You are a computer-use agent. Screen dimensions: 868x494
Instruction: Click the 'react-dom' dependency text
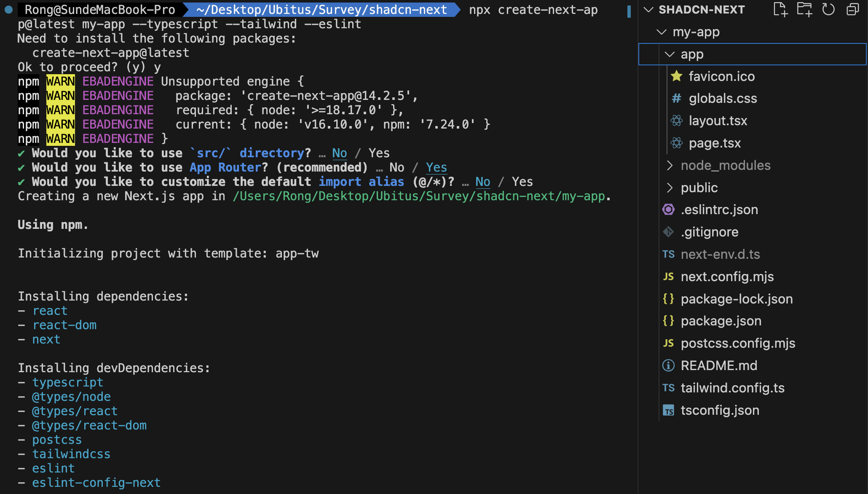(64, 325)
